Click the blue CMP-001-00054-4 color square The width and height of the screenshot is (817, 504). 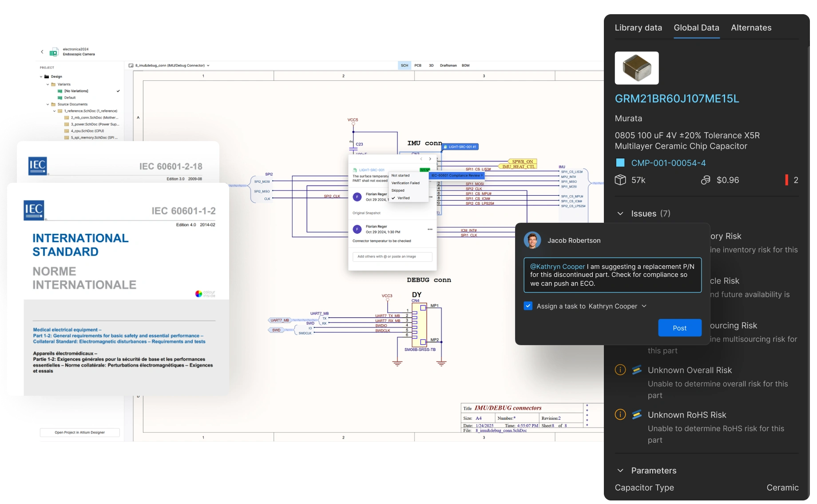[x=620, y=163]
